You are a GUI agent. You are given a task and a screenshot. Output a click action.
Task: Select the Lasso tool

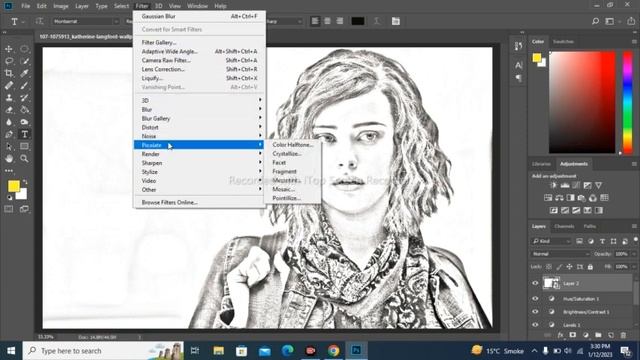tap(9, 61)
